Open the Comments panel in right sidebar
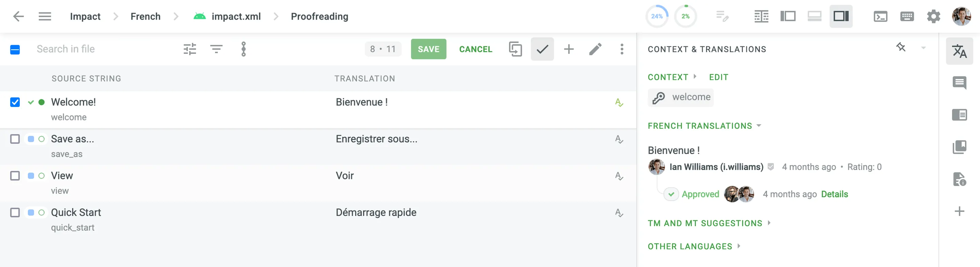Image resolution: width=980 pixels, height=267 pixels. 959,83
